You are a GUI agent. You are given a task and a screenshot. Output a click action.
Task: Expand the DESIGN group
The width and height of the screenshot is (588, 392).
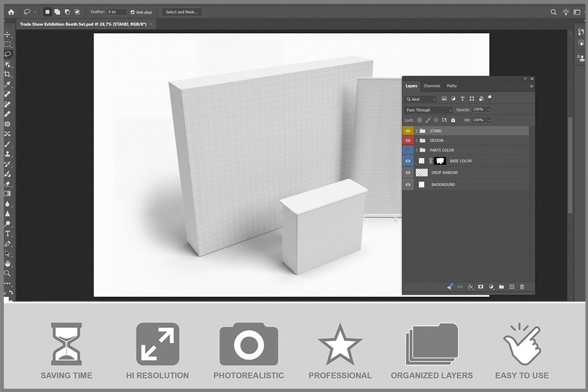coord(416,141)
